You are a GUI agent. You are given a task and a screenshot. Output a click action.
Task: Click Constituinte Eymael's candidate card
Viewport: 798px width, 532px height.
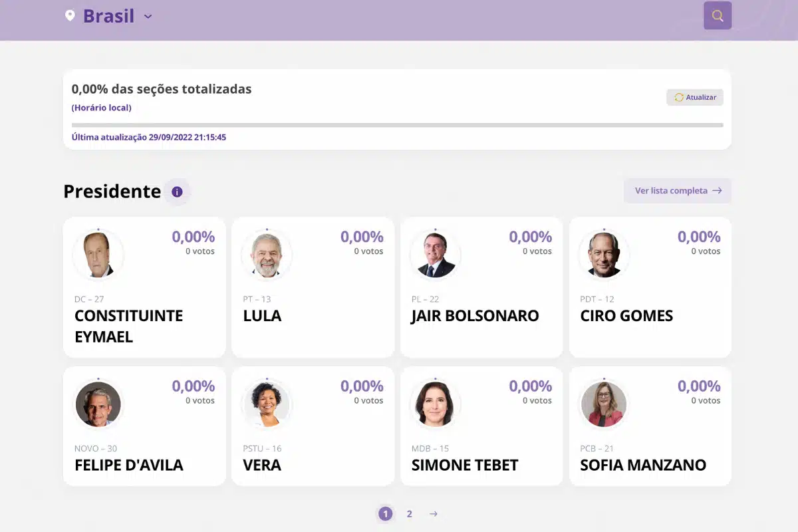144,287
